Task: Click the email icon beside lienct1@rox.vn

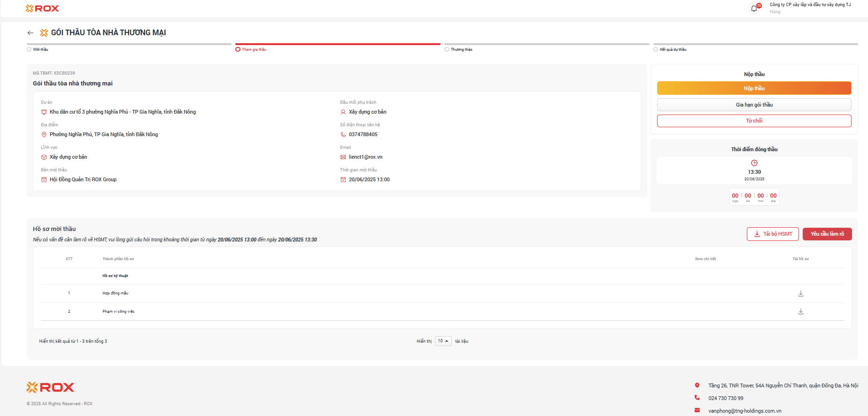Action: point(343,157)
